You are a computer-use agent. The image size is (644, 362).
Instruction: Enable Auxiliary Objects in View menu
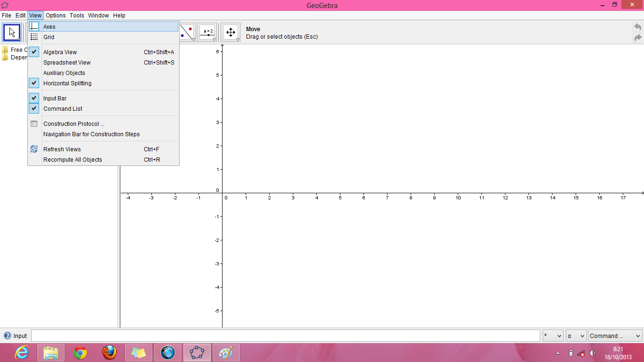click(x=103, y=73)
